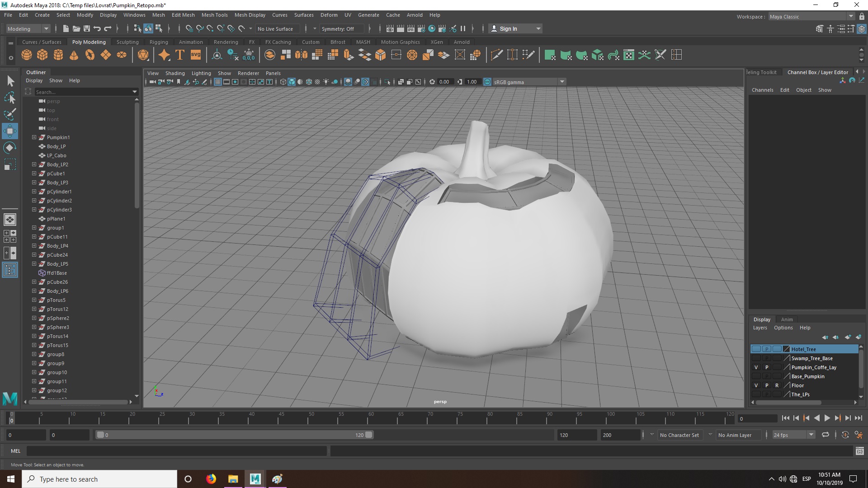
Task: Click the SVG shelf tool icon
Action: click(196, 55)
